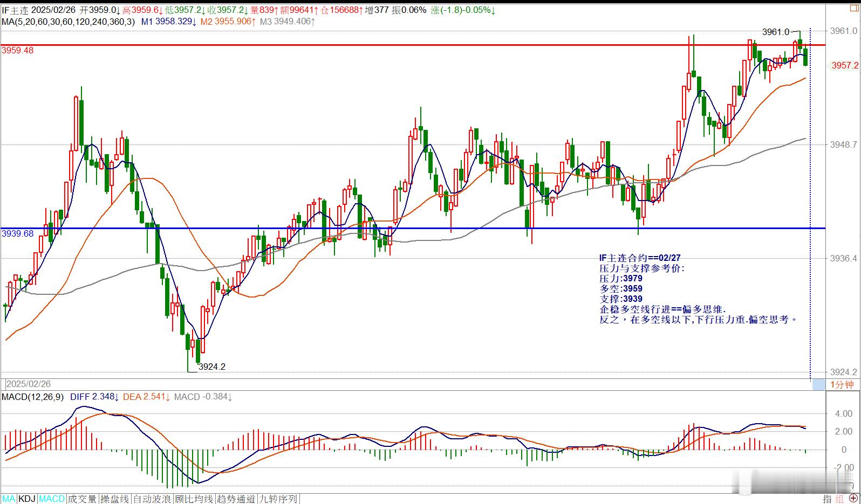Click the 压力与支撑参考价 note line
Image resolution: width=861 pixels, height=504 pixels.
point(642,268)
